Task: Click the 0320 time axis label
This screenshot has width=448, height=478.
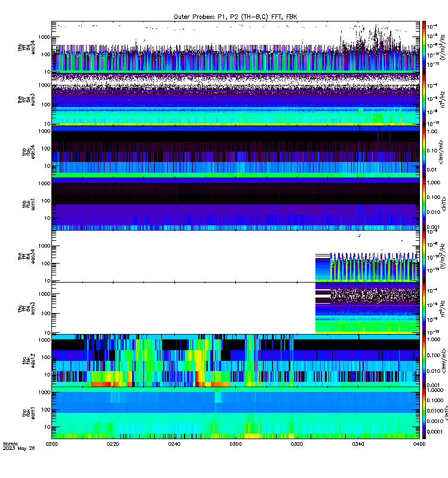Action: pos(296,444)
